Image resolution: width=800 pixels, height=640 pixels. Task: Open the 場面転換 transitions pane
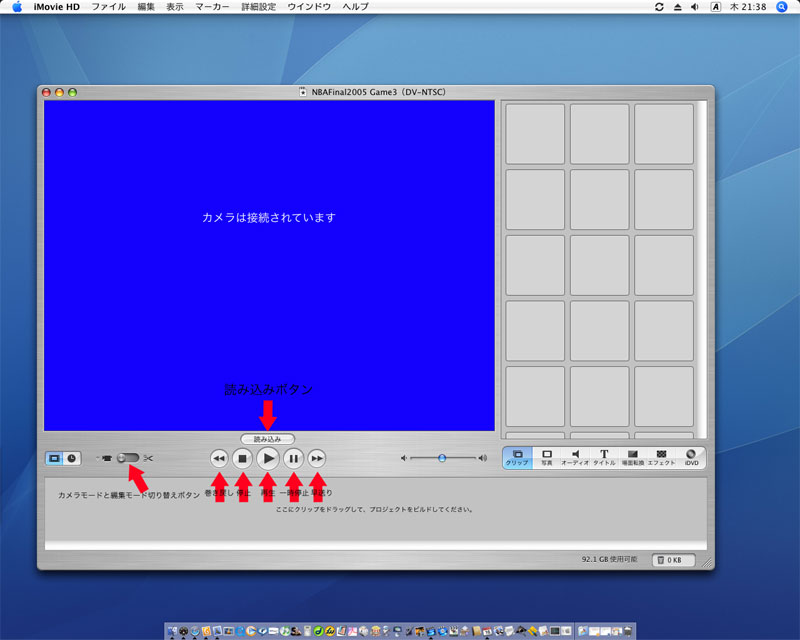tap(632, 458)
